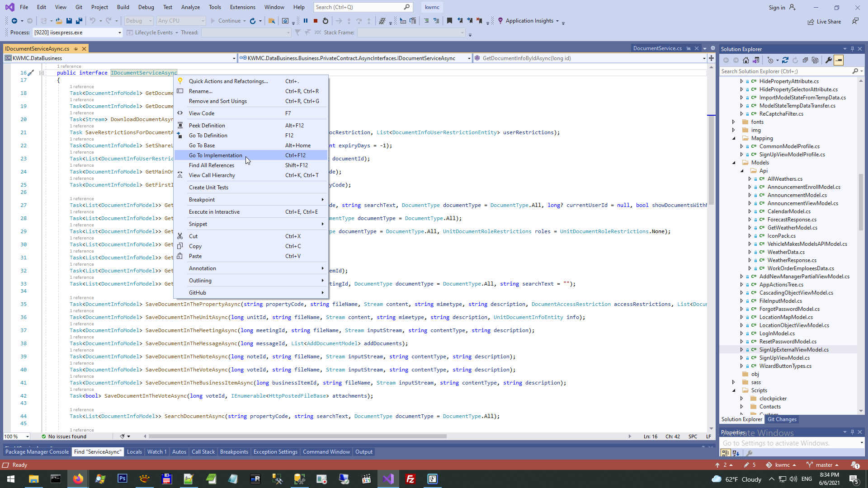Open Solution Explorer Properties wrench icon
868x488 pixels.
coord(828,60)
